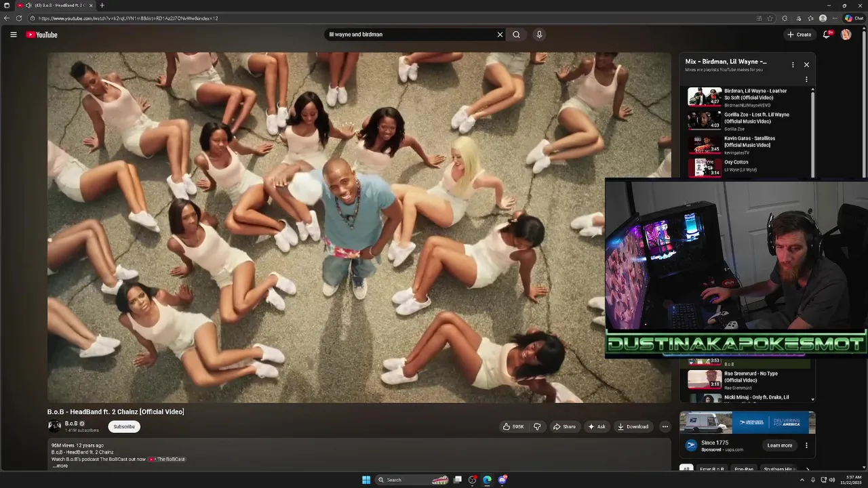Open Discord from taskbar
Image resolution: width=868 pixels, height=488 pixels.
tap(502, 480)
